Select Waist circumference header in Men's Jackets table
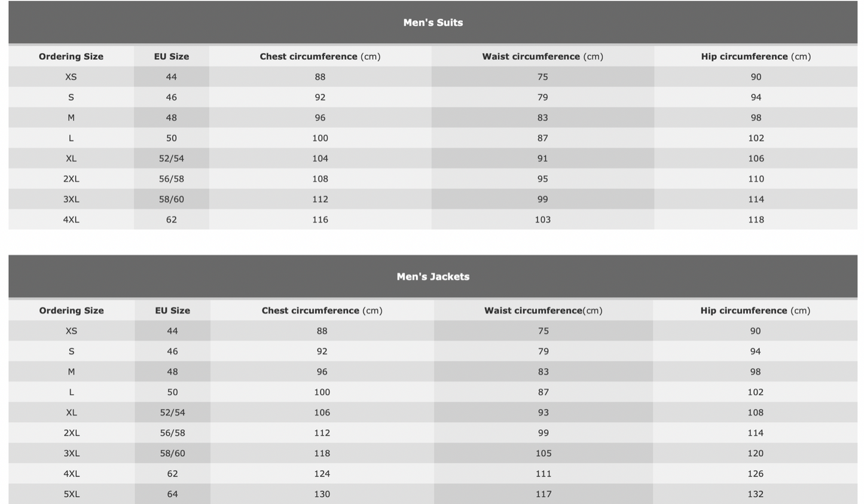This screenshot has height=504, width=864. pyautogui.click(x=543, y=311)
